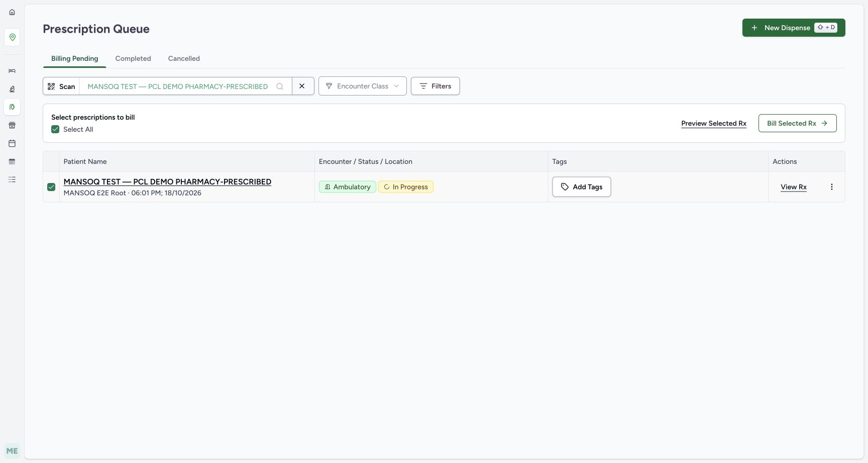This screenshot has height=463, width=868.
Task: Go to the home icon in sidebar
Action: coord(12,12)
